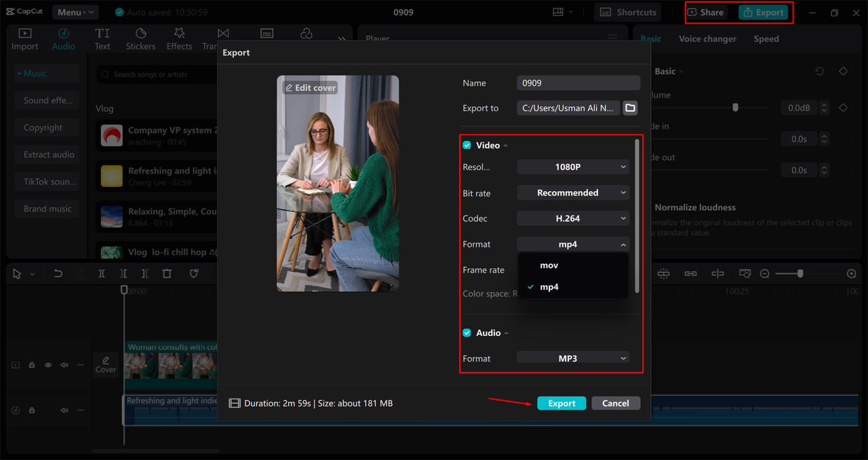Click the split clip tool icon

click(101, 274)
